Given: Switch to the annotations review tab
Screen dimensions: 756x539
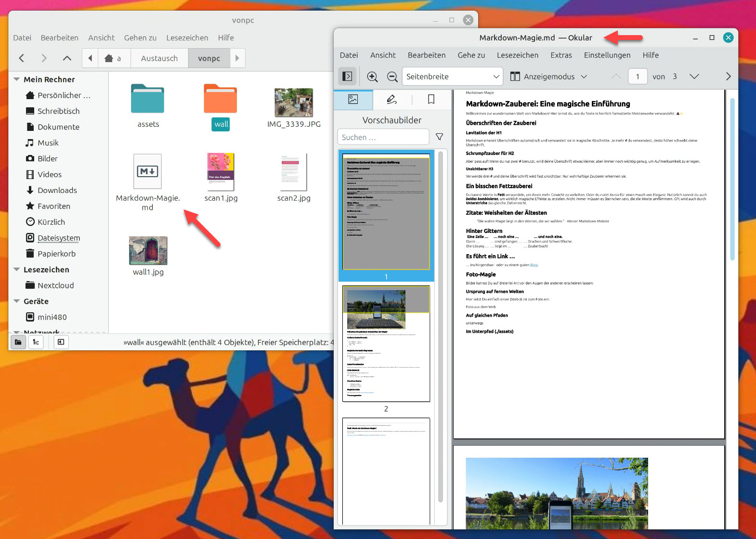Looking at the screenshot, I should [392, 100].
